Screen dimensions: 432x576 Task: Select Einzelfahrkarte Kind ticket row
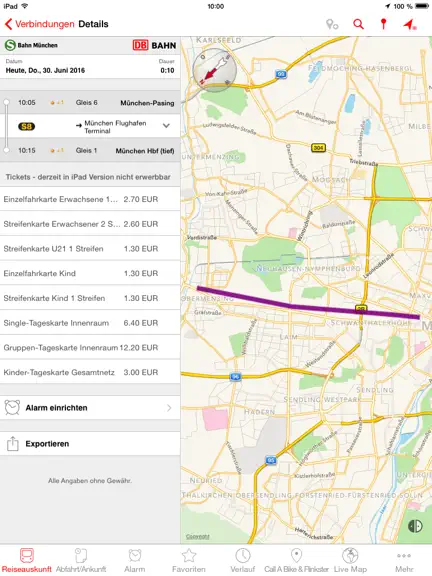90,273
